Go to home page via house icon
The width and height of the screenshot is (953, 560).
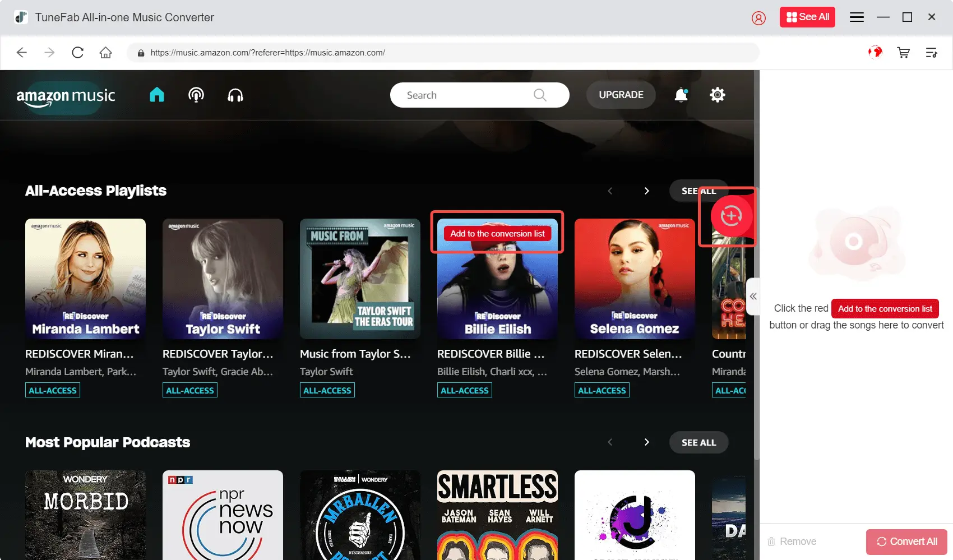point(105,53)
